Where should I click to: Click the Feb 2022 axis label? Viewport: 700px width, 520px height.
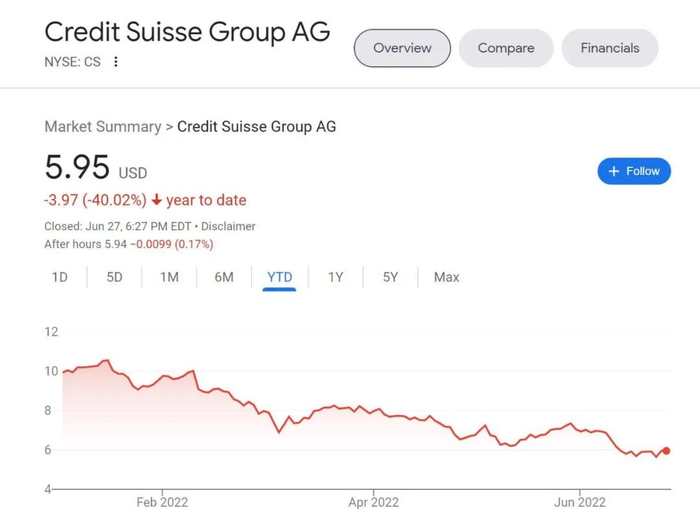(x=162, y=502)
